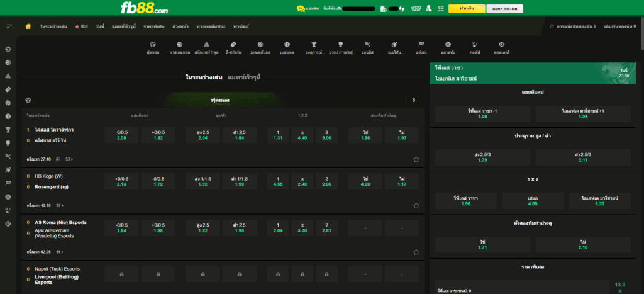Select the ลอตเตอรี่ lottery category
644x294 pixels.
click(x=501, y=48)
